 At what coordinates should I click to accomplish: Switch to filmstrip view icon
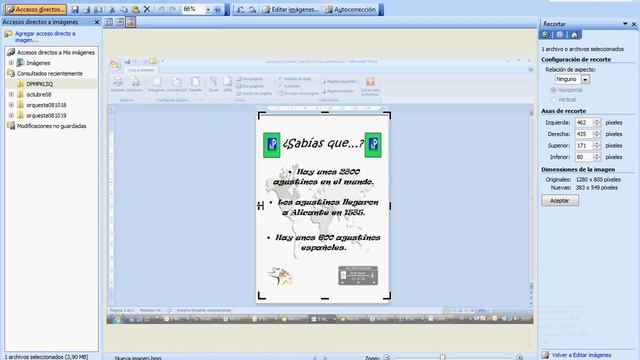(x=120, y=22)
